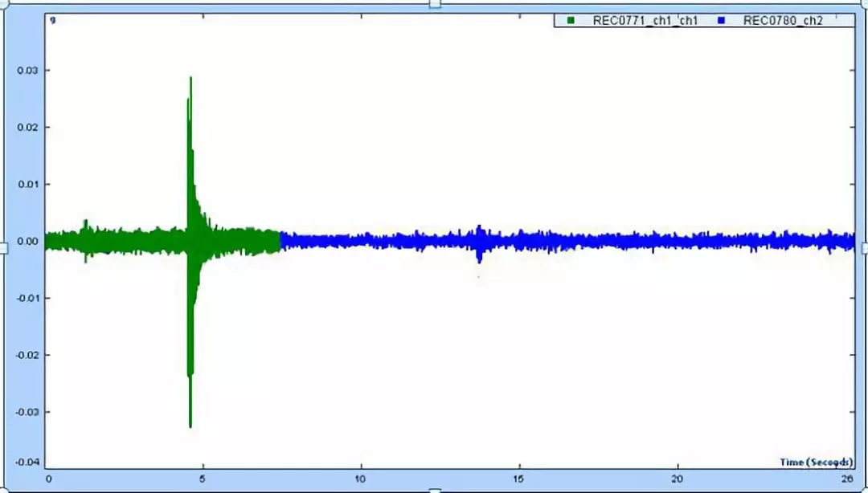The width and height of the screenshot is (868, 493).
Task: Click the green REC0771 legend swatch
Action: point(571,21)
